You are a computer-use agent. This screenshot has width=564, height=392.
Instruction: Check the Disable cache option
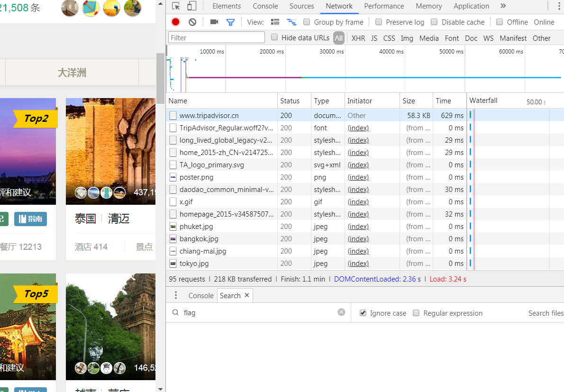click(434, 22)
